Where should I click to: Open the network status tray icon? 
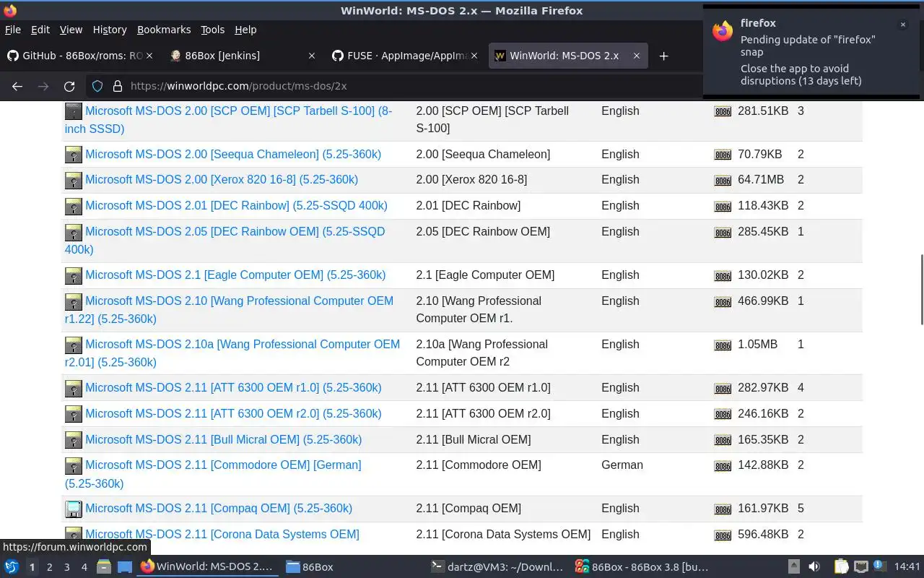861,567
